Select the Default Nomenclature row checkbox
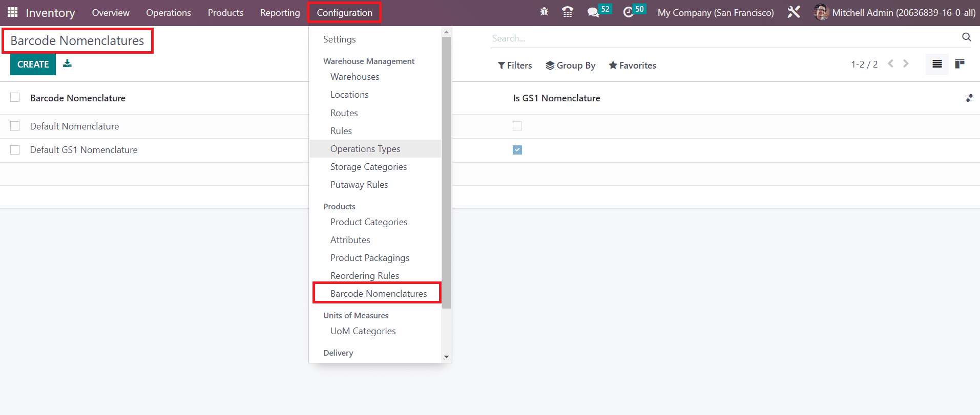 (x=15, y=126)
